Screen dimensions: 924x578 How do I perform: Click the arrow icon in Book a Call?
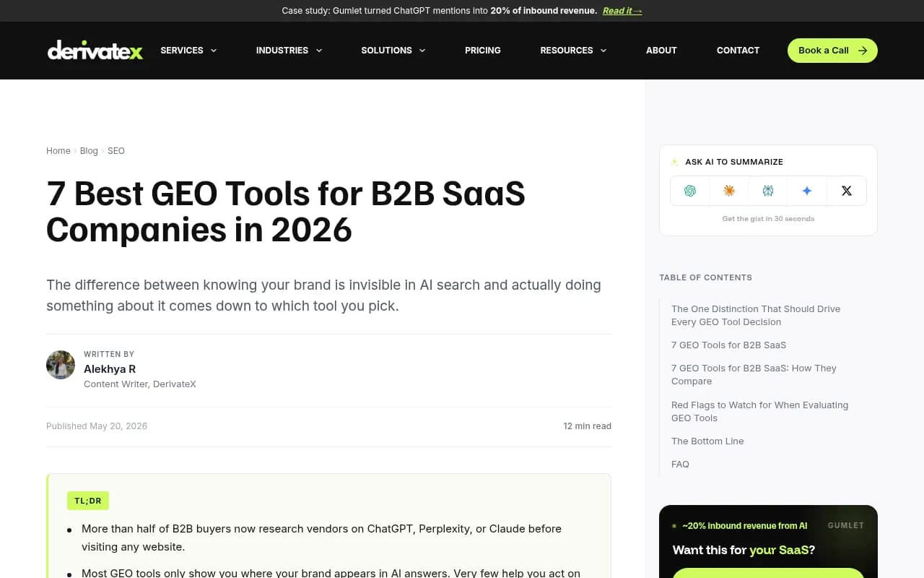pyautogui.click(x=863, y=50)
